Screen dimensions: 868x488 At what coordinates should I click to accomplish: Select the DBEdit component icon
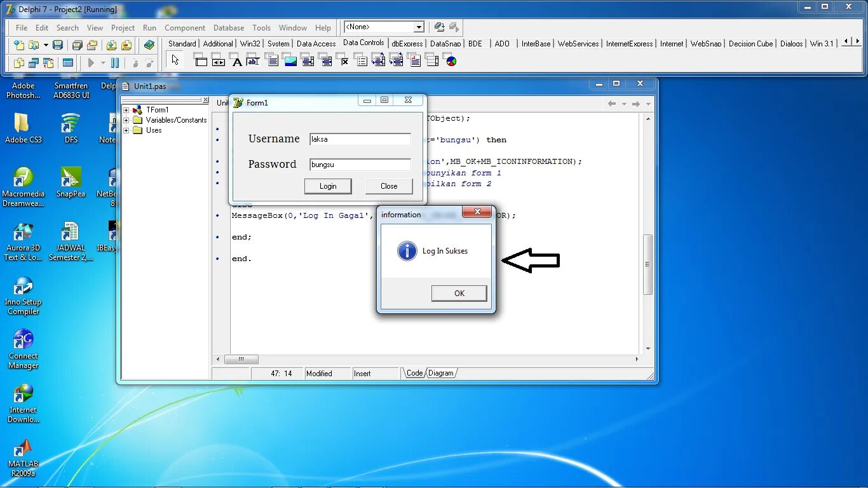click(254, 60)
